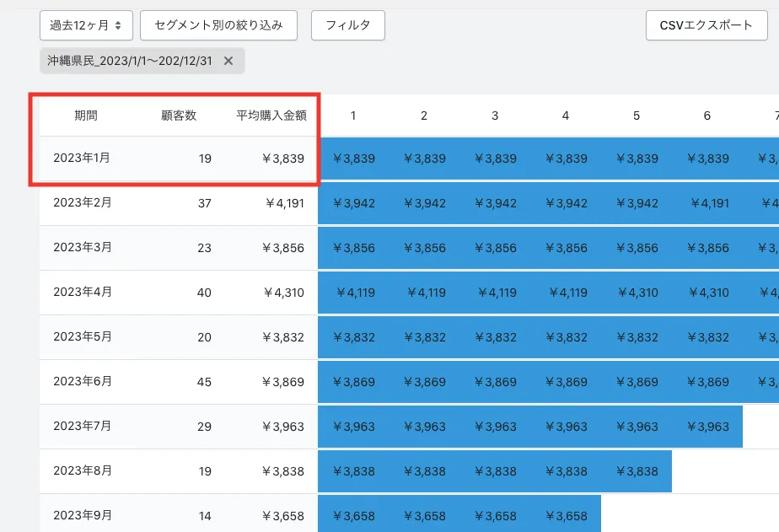
Task: Click the セグメント別の絞り込み button
Action: [x=218, y=25]
